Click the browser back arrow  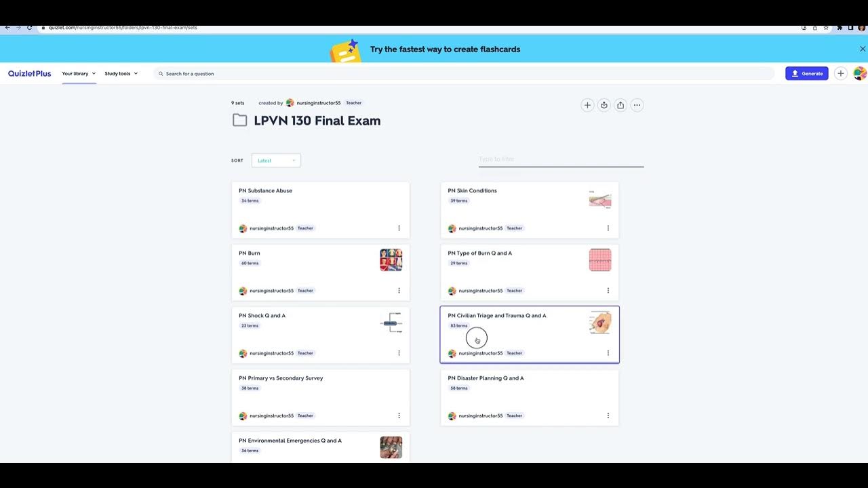point(7,28)
